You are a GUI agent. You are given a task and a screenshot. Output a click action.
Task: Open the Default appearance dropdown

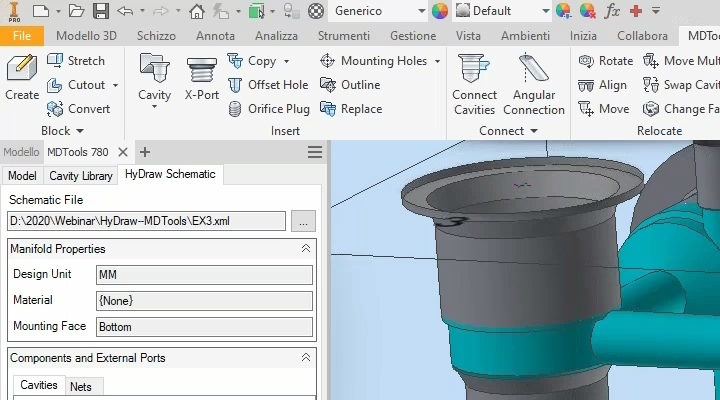(x=502, y=11)
